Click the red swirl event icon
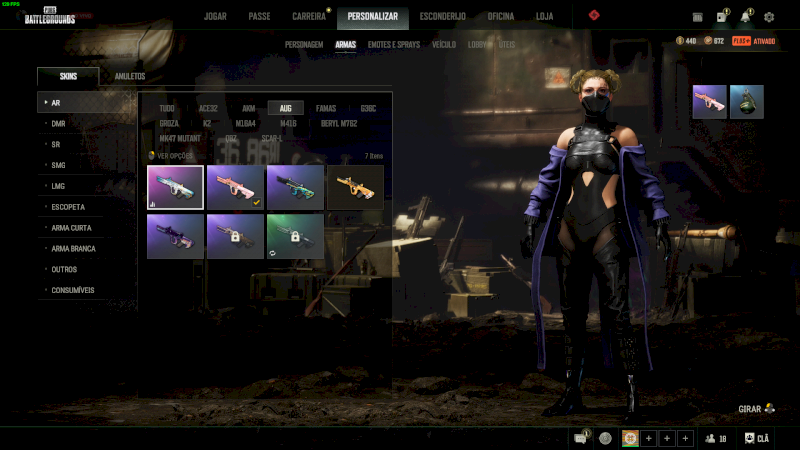The image size is (800, 450). [x=594, y=15]
